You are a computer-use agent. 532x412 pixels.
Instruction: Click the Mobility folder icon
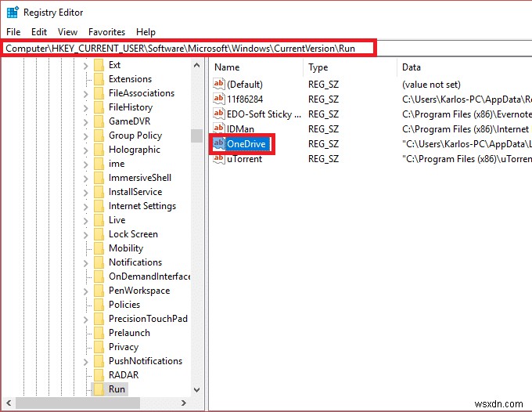[x=99, y=248]
